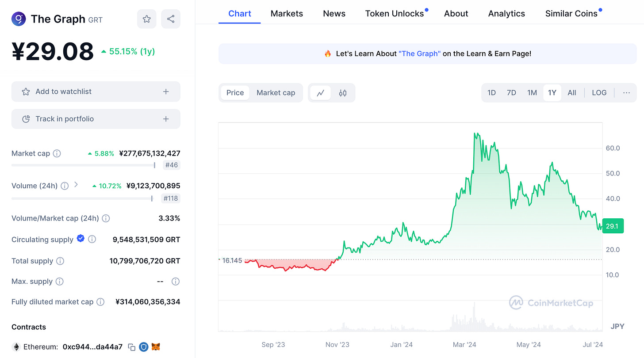Open the chart more options menu

tap(626, 93)
